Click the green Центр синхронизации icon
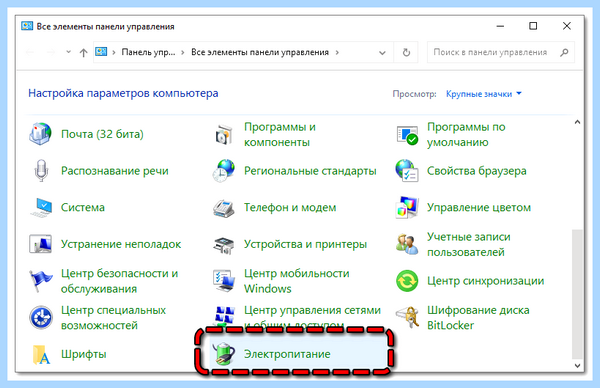Image resolution: width=600 pixels, height=388 pixels. click(407, 281)
